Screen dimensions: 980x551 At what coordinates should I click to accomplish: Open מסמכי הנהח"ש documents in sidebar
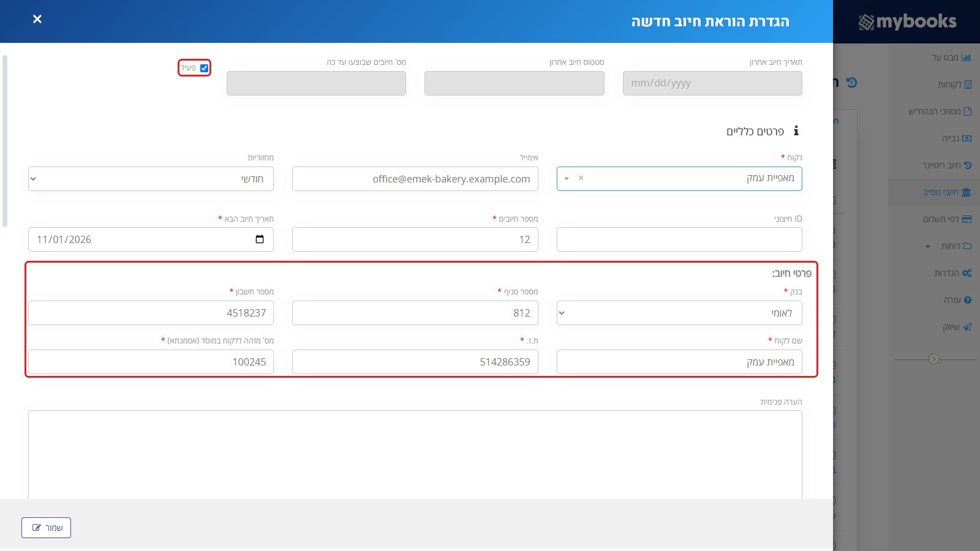[940, 111]
